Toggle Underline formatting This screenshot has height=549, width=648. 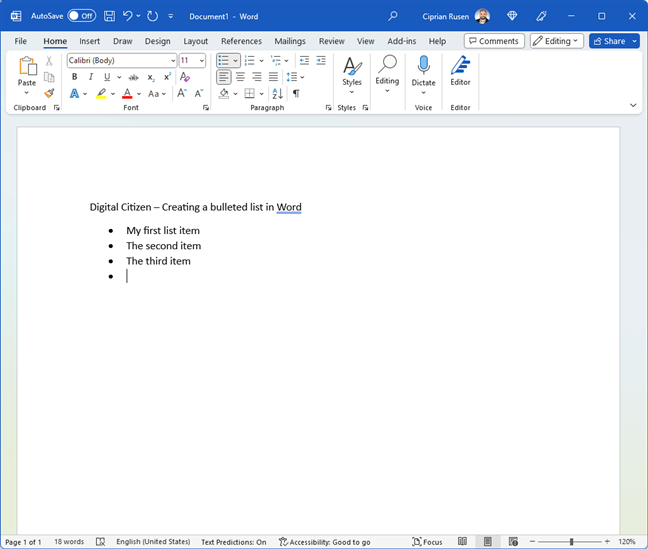tap(107, 77)
